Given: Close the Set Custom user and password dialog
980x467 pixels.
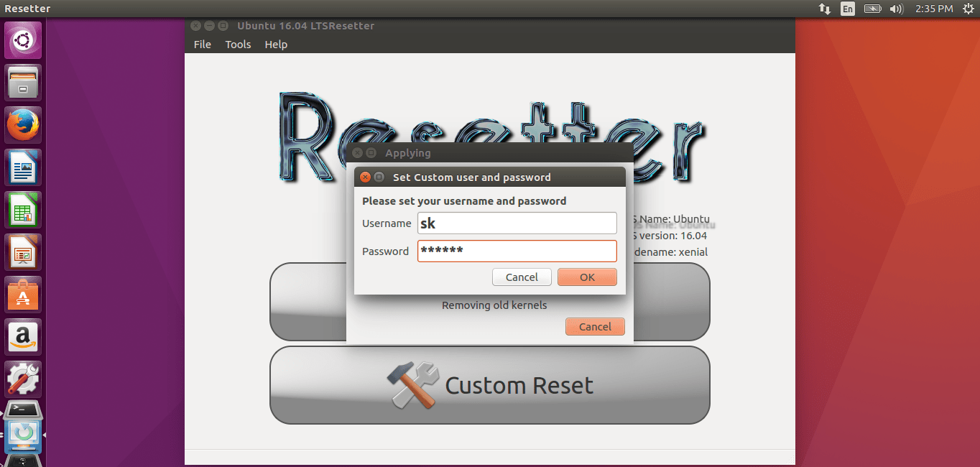Looking at the screenshot, I should click(366, 177).
